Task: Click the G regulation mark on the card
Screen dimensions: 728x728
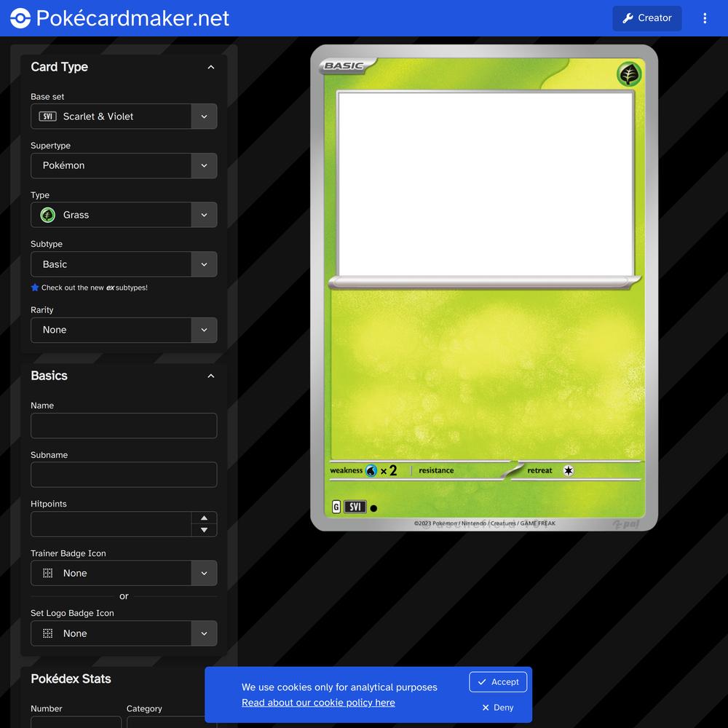Action: tap(336, 507)
